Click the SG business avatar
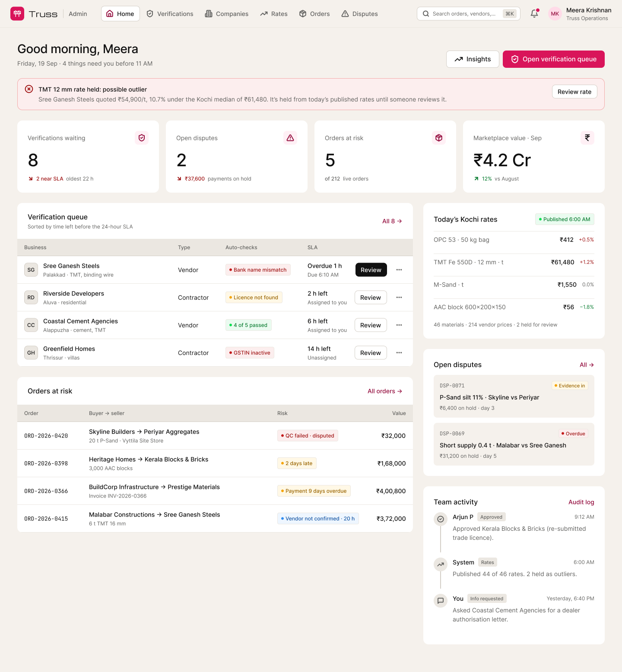The height and width of the screenshot is (672, 622). [x=31, y=270]
